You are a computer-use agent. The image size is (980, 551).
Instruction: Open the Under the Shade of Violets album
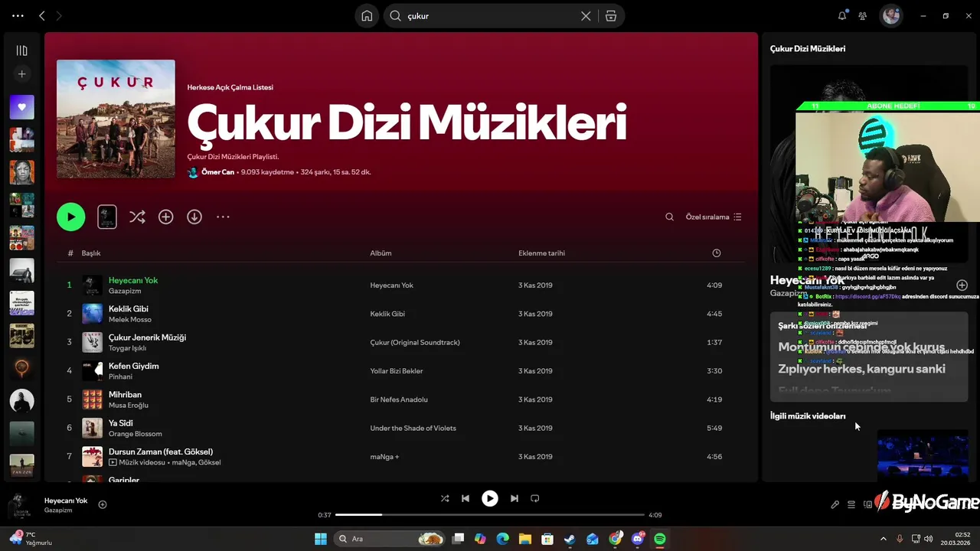click(413, 428)
